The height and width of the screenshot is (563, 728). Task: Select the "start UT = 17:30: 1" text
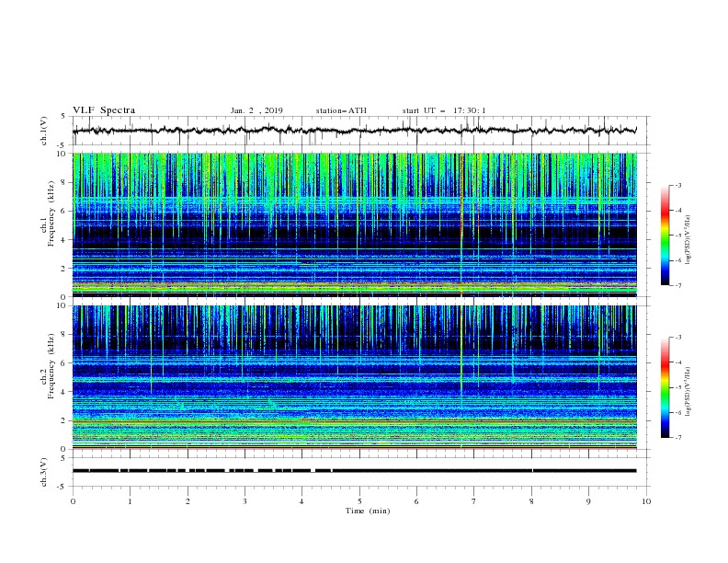tap(444, 110)
